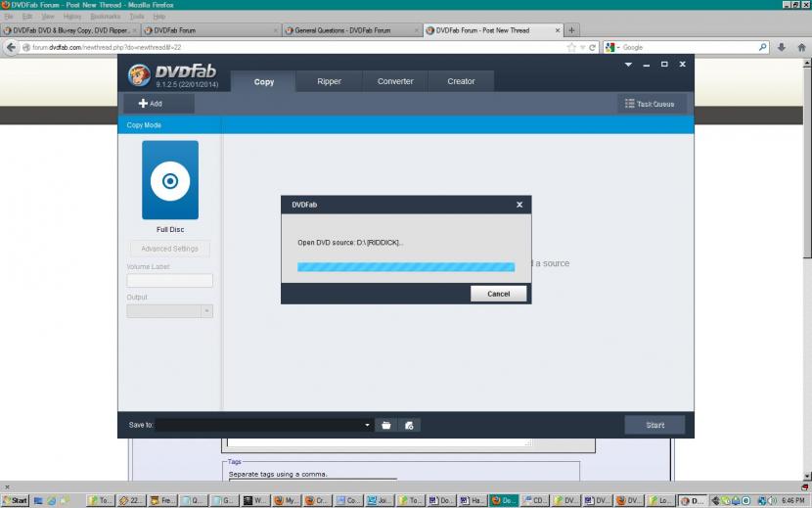
Task: Open the Task Queue
Action: 651,103
